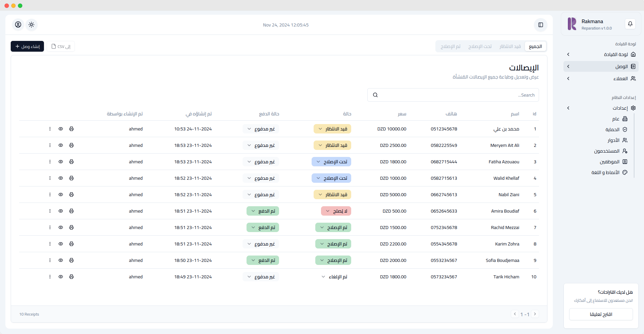The height and width of the screenshot is (334, 644).
Task: View receipt of Meryem Ait Ali via eye icon
Action: pyautogui.click(x=61, y=145)
